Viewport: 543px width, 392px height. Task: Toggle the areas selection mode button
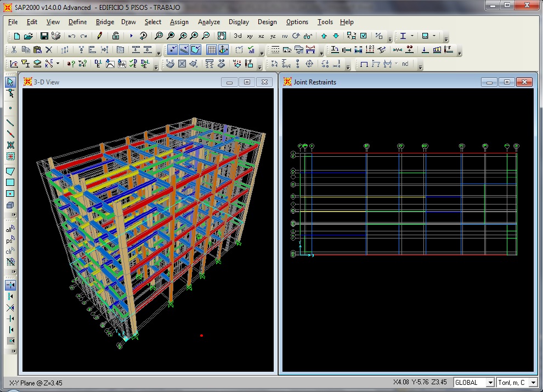[196, 50]
